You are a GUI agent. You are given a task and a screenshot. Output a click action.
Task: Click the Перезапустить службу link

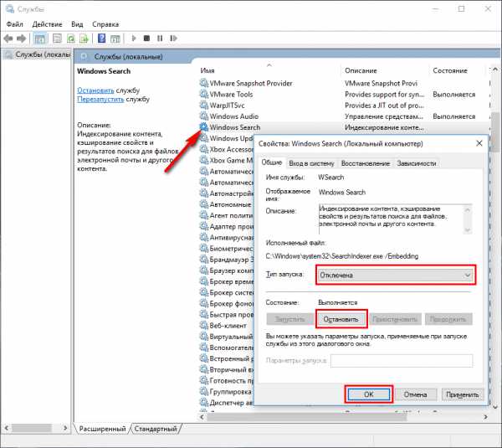coord(100,99)
